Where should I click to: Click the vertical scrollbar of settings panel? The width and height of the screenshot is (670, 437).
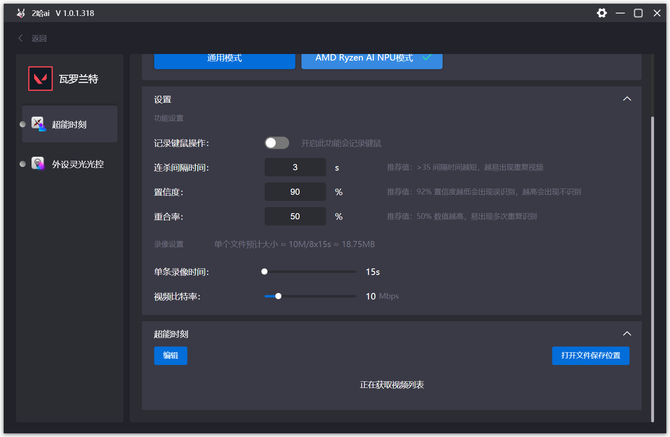[x=652, y=269]
